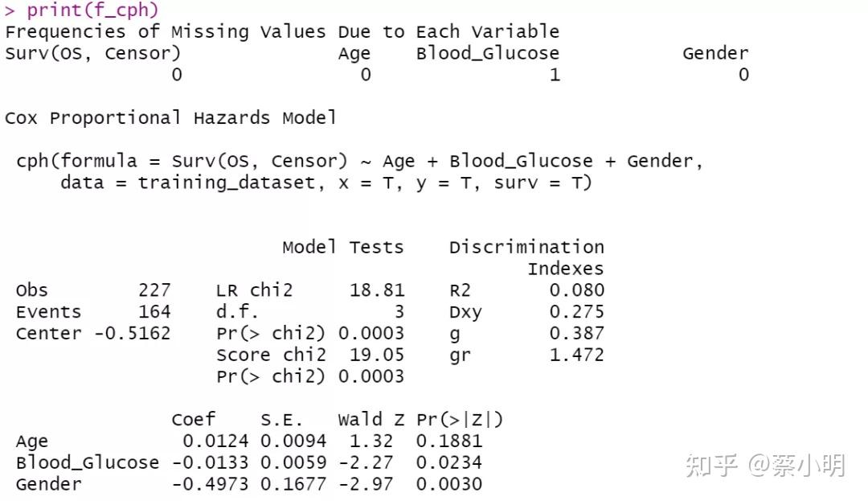Click the R2 value 0.080
Image resolution: width=868 pixels, height=501 pixels.
[576, 290]
